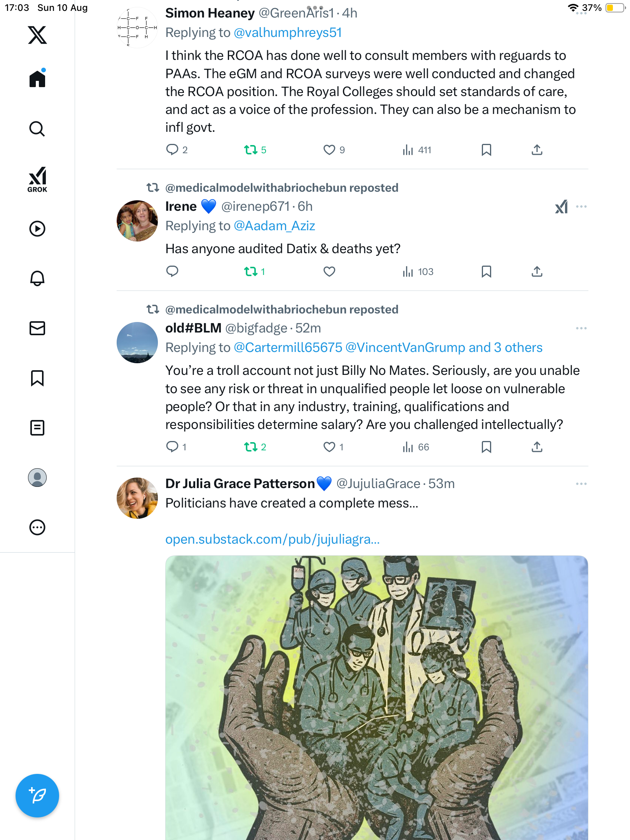This screenshot has height=840, width=630.
Task: Open the More menu in sidebar
Action: (37, 527)
